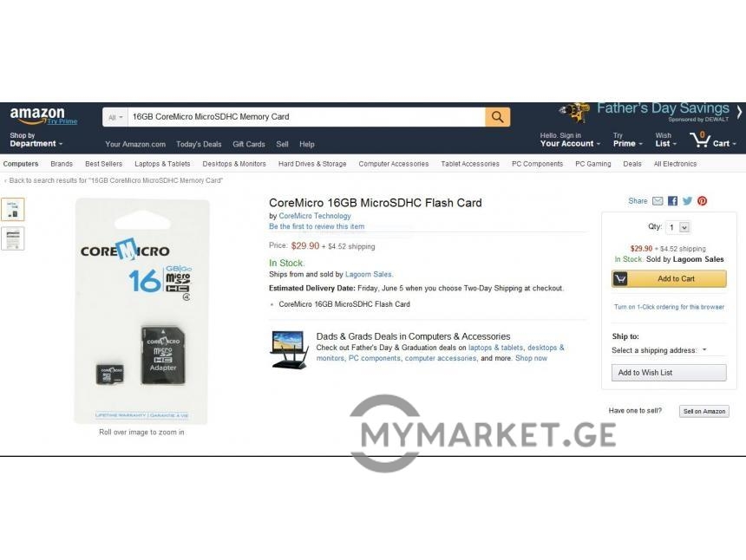746x560 pixels.
Task: Expand the shipping address selector
Action: click(x=659, y=350)
